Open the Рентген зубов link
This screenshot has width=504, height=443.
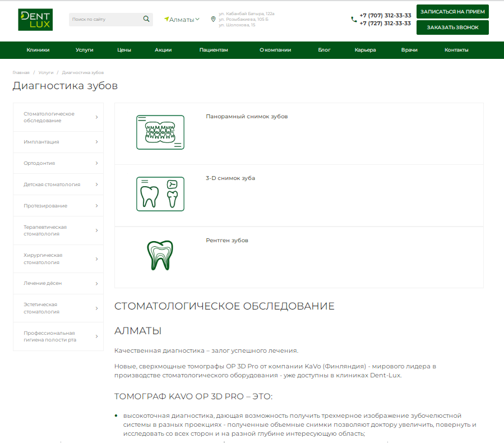click(227, 241)
